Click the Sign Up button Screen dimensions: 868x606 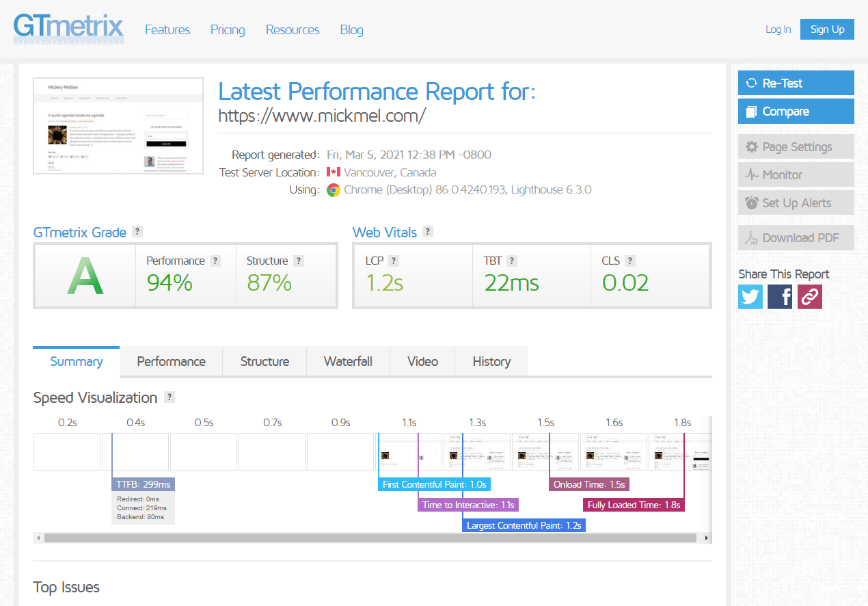827,29
